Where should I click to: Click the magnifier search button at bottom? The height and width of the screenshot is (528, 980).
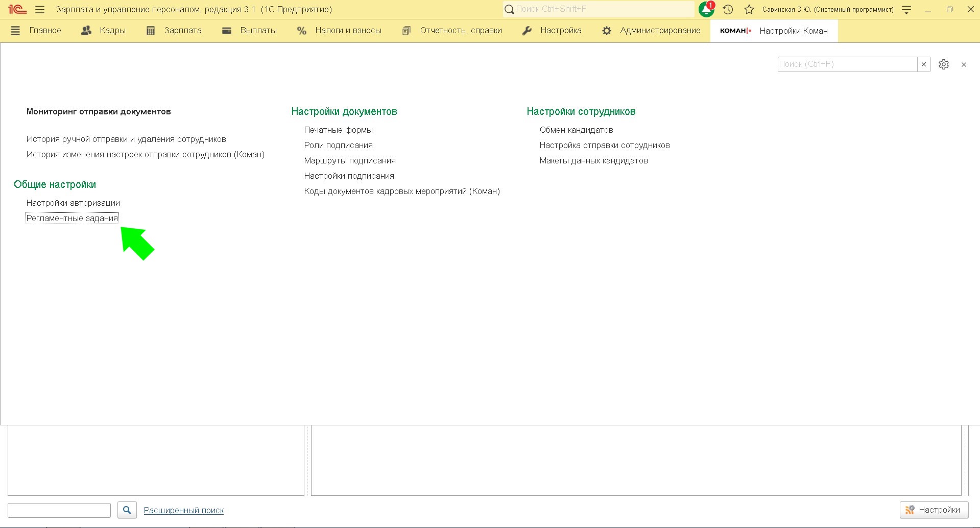[x=127, y=510]
